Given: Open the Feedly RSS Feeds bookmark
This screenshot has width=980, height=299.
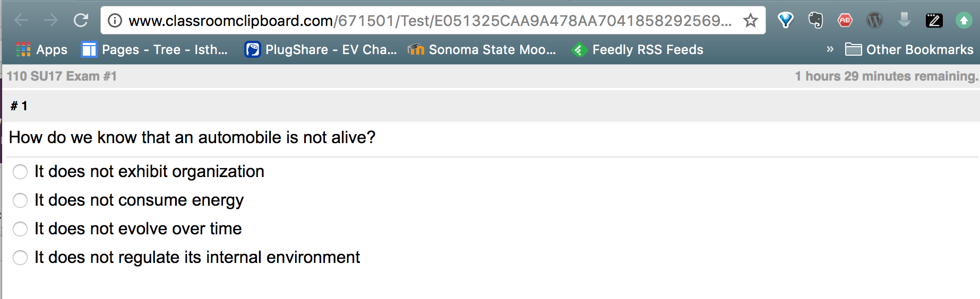Looking at the screenshot, I should (638, 49).
